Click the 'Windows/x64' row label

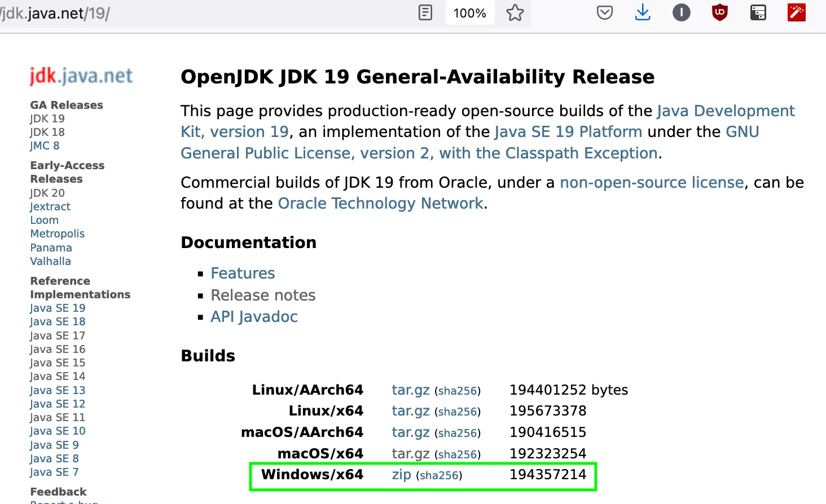click(312, 475)
